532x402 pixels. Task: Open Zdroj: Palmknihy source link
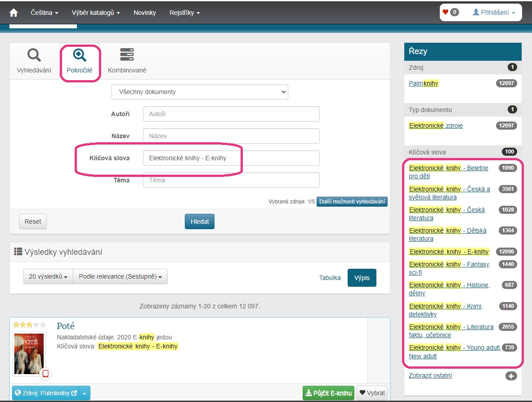click(45, 393)
